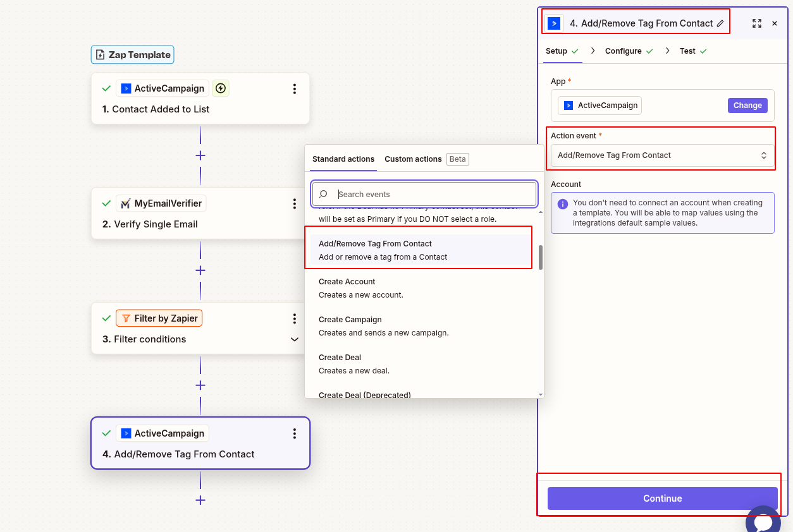
Task: Open the chat support bubble
Action: click(x=763, y=521)
